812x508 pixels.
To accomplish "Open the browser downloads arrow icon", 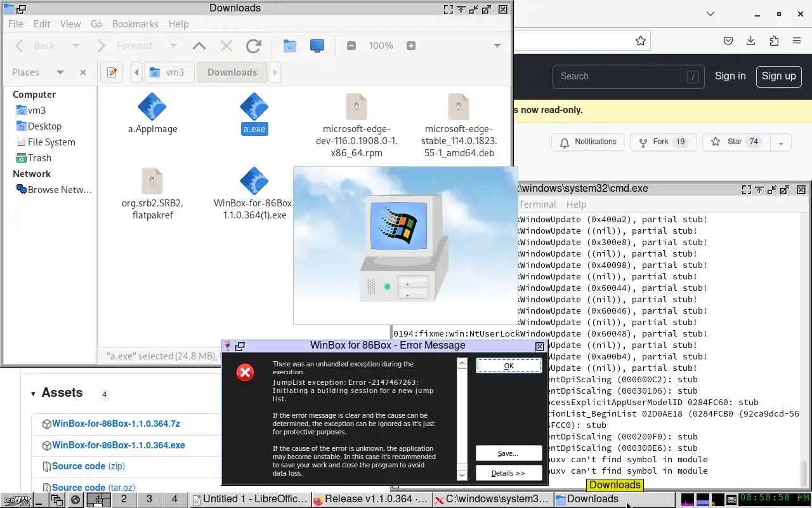I will 751,41.
